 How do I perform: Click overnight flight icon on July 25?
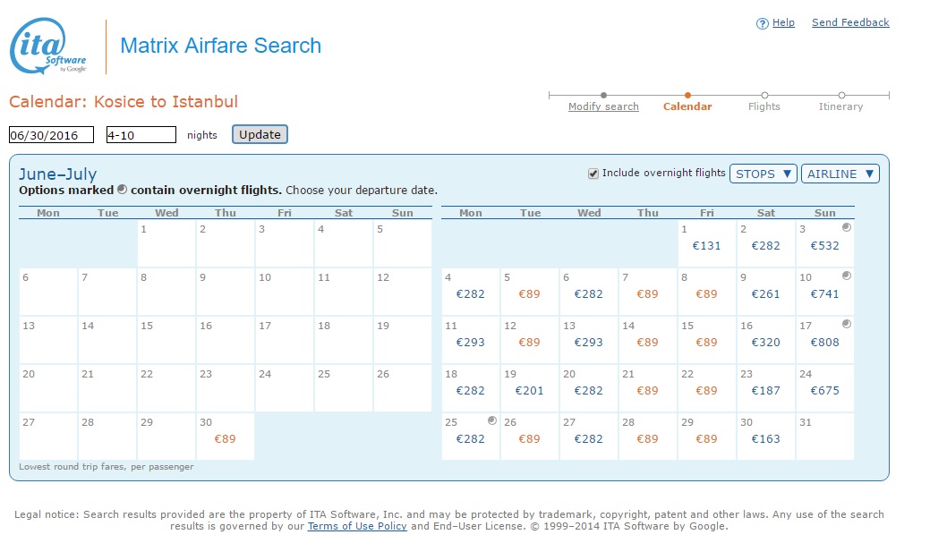tap(492, 420)
